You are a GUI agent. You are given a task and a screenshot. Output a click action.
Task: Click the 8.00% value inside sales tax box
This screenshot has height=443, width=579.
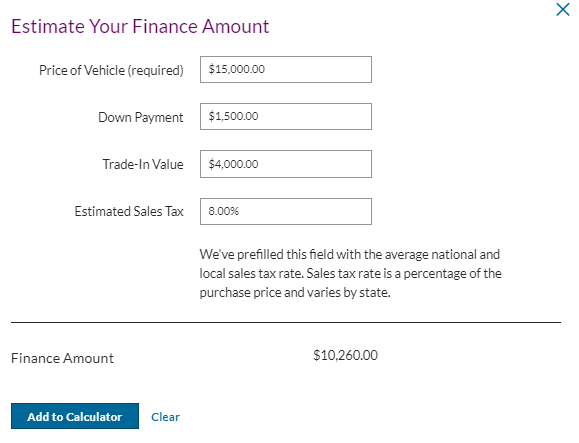pos(223,211)
